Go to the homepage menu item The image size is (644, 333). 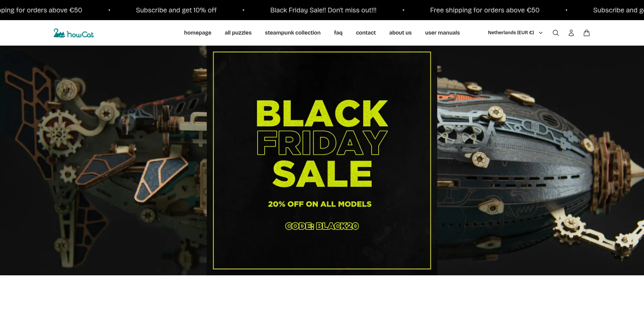[x=198, y=33]
